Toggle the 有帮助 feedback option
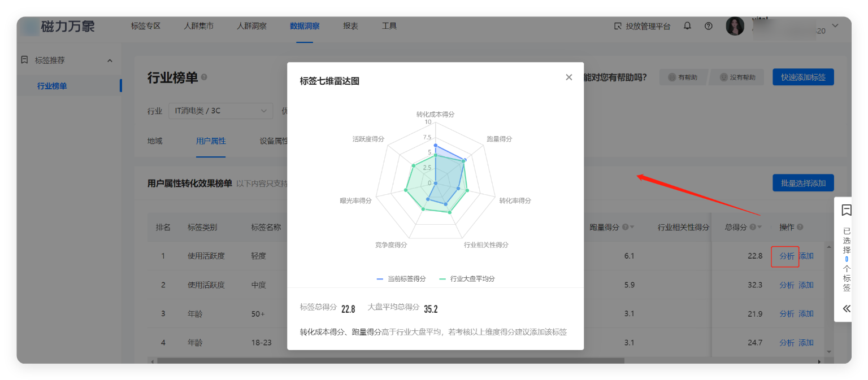The height and width of the screenshot is (380, 868). [682, 77]
